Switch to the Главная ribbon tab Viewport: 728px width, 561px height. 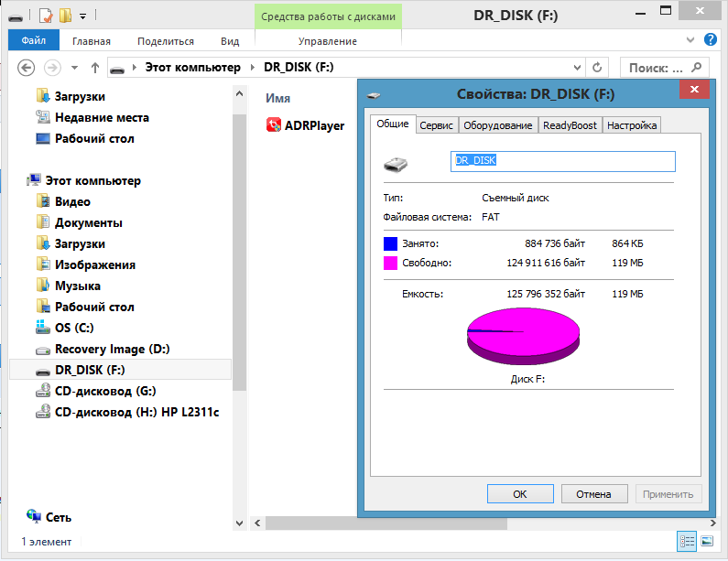[x=92, y=41]
